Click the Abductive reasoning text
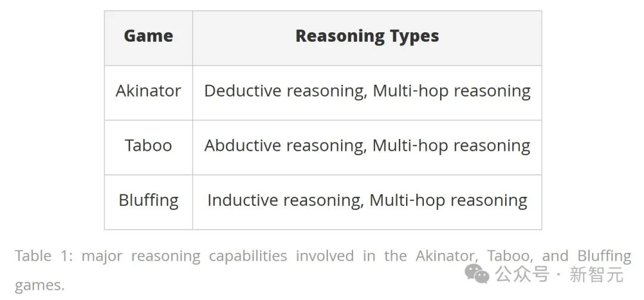The image size is (644, 300). 286,146
